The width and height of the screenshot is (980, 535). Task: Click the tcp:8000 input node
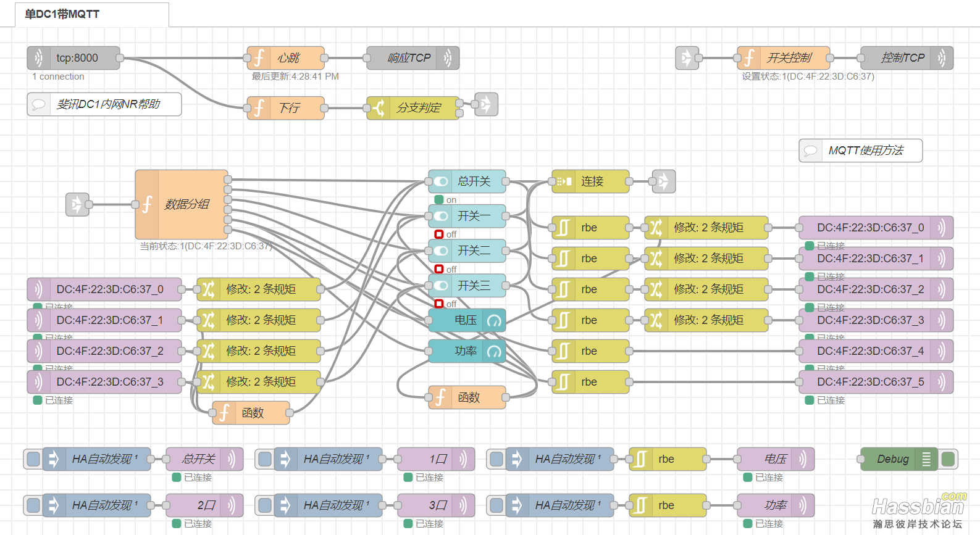tap(73, 58)
